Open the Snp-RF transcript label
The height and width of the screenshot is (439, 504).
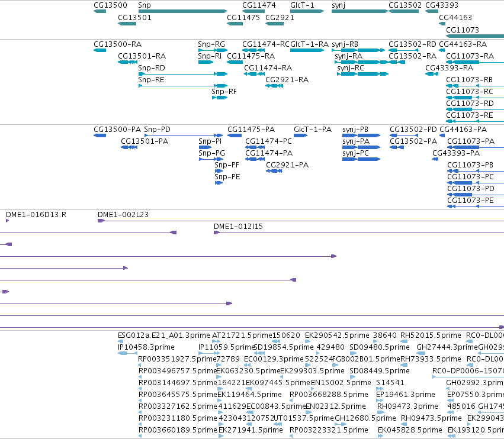(x=224, y=92)
